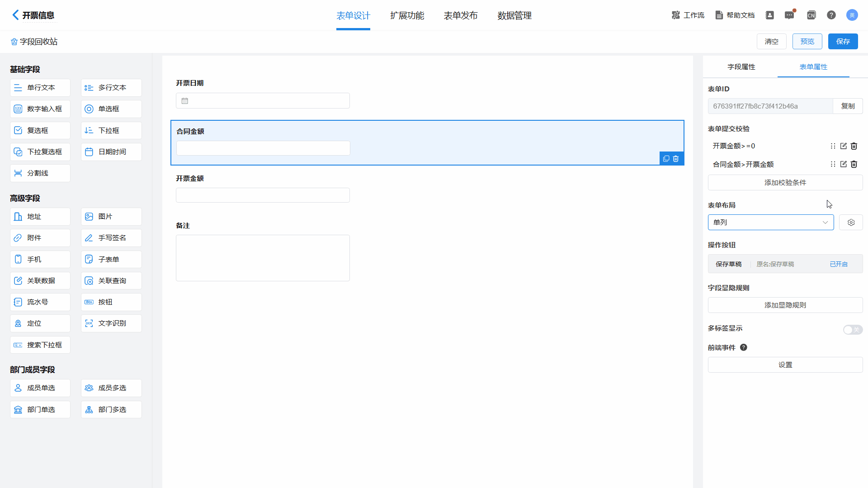Toggle the 多标签显示 switch
The image size is (868, 488).
[x=853, y=330]
